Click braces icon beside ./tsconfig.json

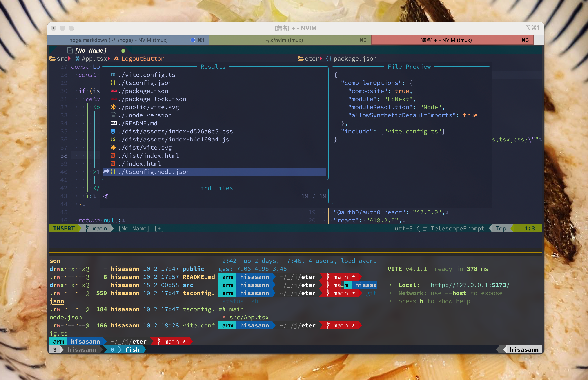pos(113,83)
